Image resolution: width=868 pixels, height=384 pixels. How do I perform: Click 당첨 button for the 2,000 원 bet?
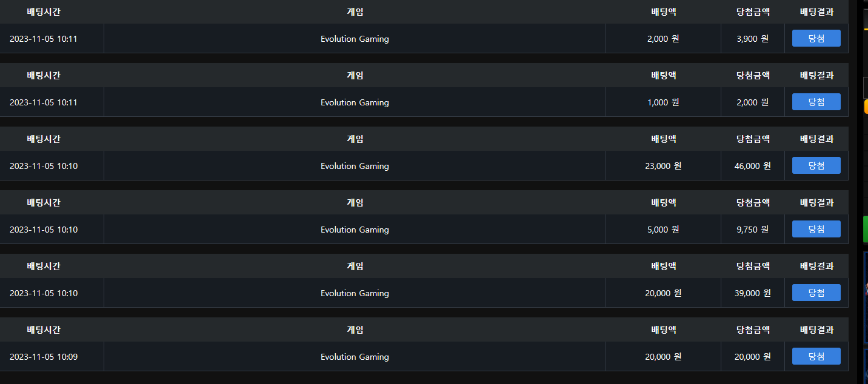tap(816, 38)
